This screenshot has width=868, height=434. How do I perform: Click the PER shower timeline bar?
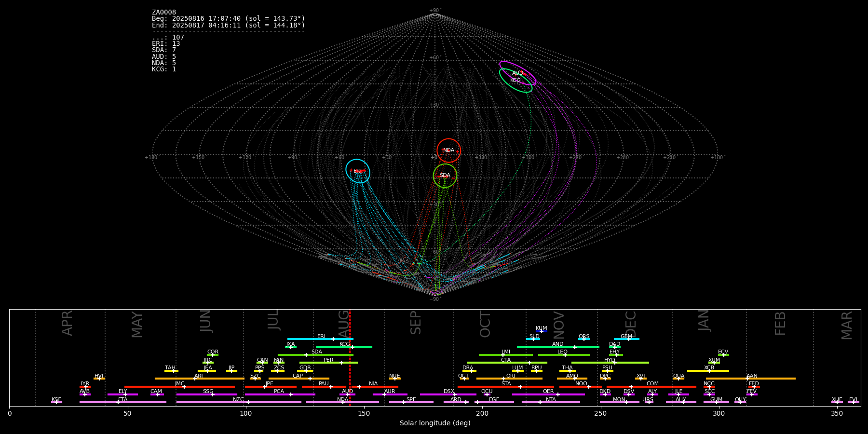point(328,363)
